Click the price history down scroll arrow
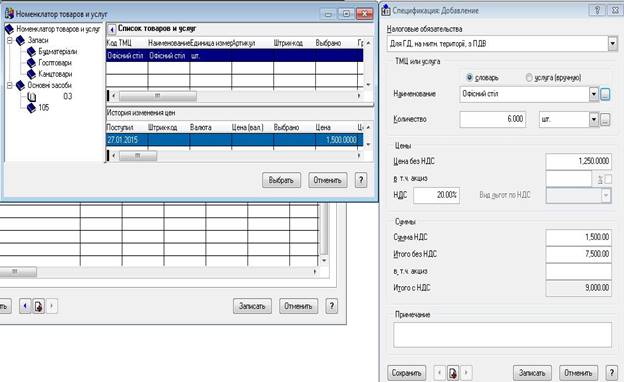 pyautogui.click(x=369, y=144)
